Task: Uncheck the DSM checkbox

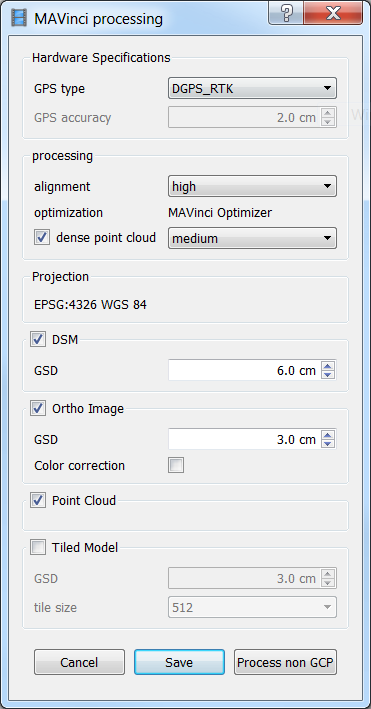Action: point(38,339)
